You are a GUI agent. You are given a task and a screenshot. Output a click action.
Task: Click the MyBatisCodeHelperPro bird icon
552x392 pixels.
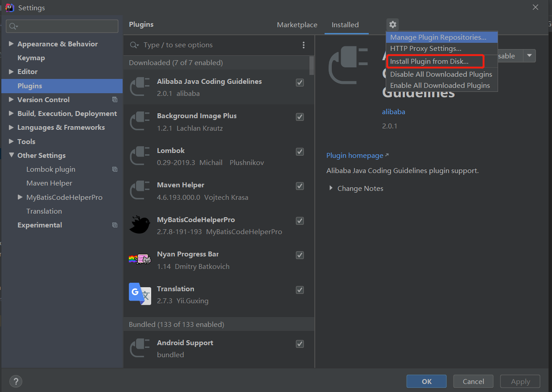[140, 225]
